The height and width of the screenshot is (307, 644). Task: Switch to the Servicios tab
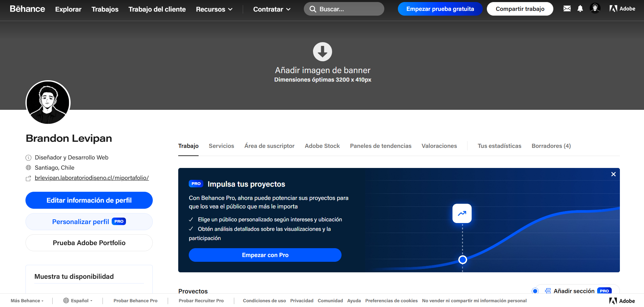coord(221,146)
